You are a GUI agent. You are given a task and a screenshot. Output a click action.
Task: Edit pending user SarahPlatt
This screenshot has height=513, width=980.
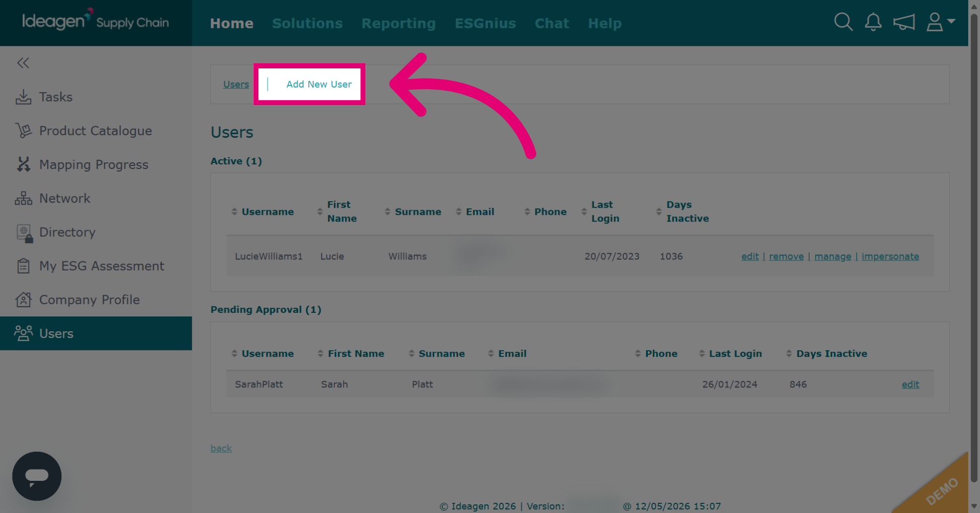click(910, 384)
